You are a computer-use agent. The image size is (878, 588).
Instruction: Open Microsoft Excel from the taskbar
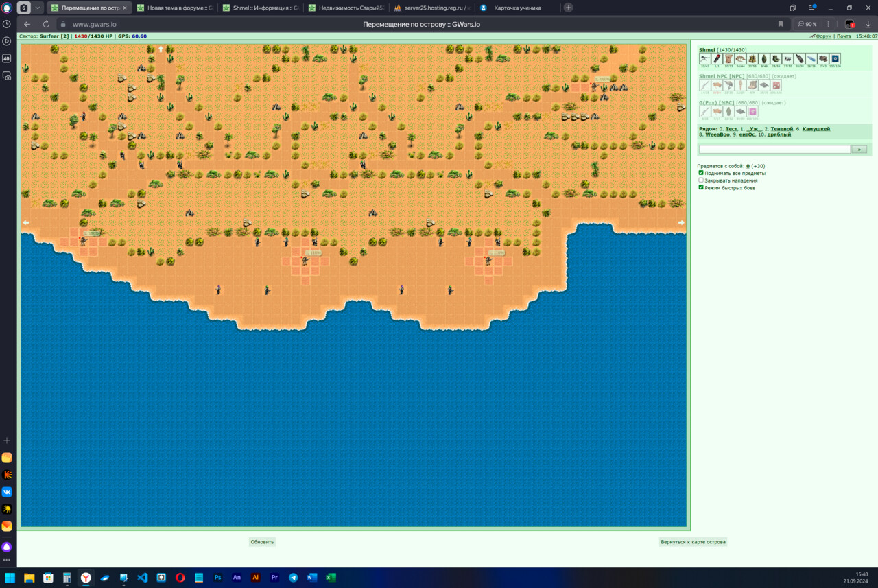[331, 578]
